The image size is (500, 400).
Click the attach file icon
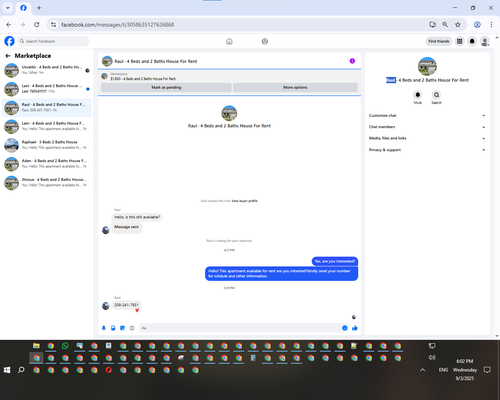click(x=113, y=328)
